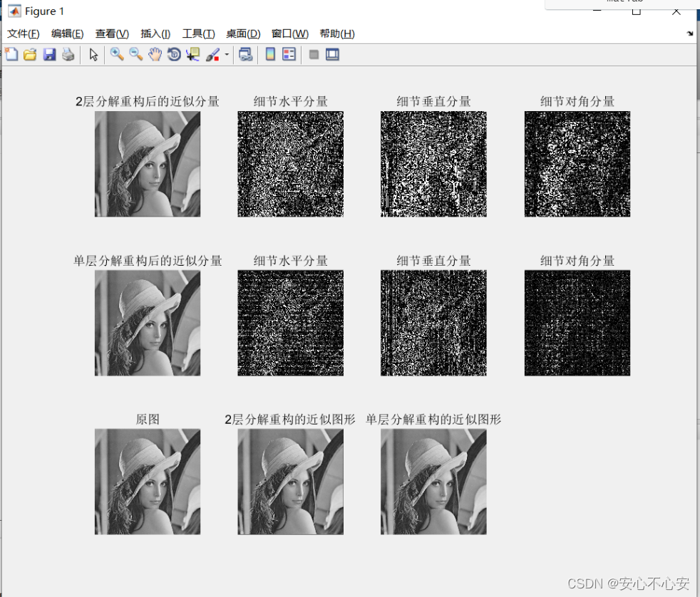700x597 pixels.
Task: Click first-row title 细节垂直分量
Action: [x=433, y=102]
